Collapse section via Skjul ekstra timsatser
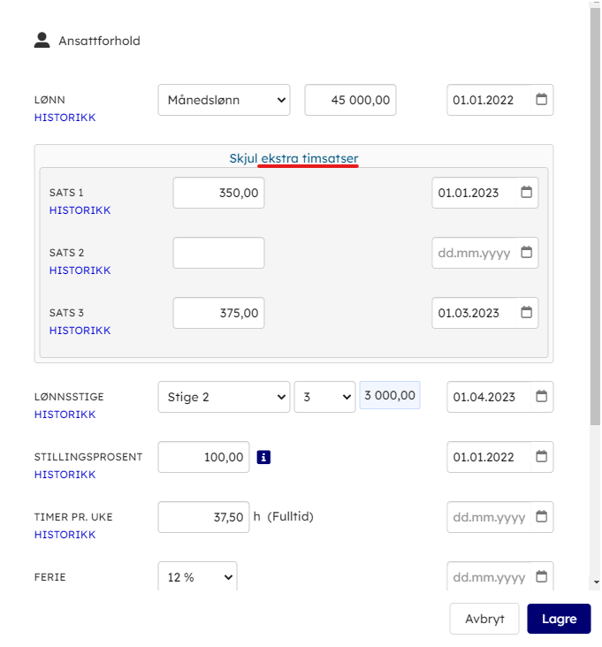Viewport: 602px width, 647px height. (x=294, y=158)
